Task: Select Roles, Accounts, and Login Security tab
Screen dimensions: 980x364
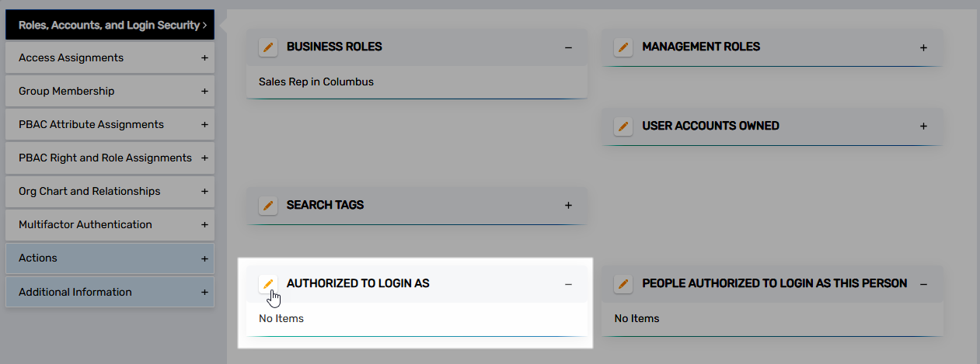Action: (110, 25)
